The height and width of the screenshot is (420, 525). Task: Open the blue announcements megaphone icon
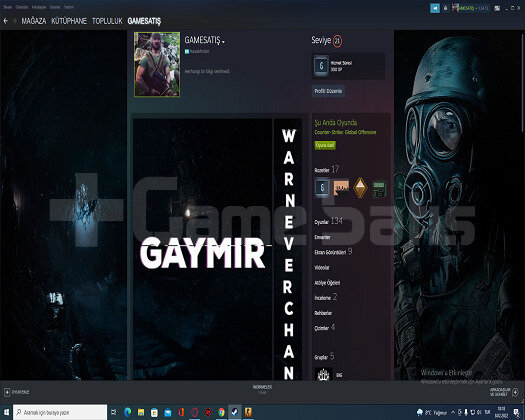tap(435, 8)
